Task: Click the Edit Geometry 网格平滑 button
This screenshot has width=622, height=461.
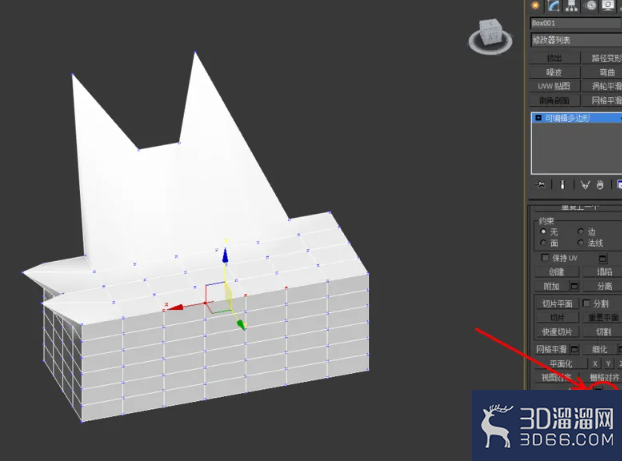Action: click(552, 349)
